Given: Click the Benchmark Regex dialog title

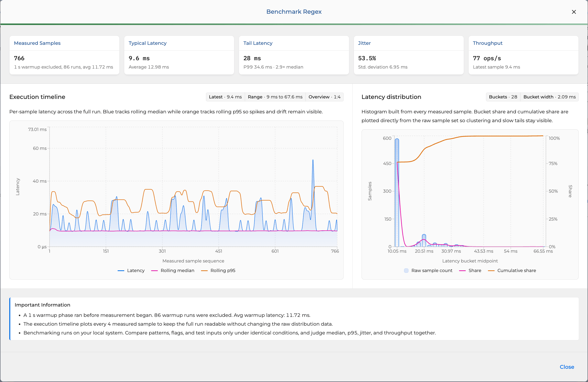Looking at the screenshot, I should (x=294, y=12).
